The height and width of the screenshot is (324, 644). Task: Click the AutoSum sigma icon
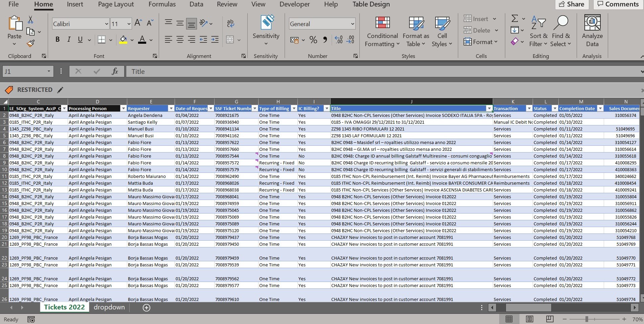tap(514, 19)
